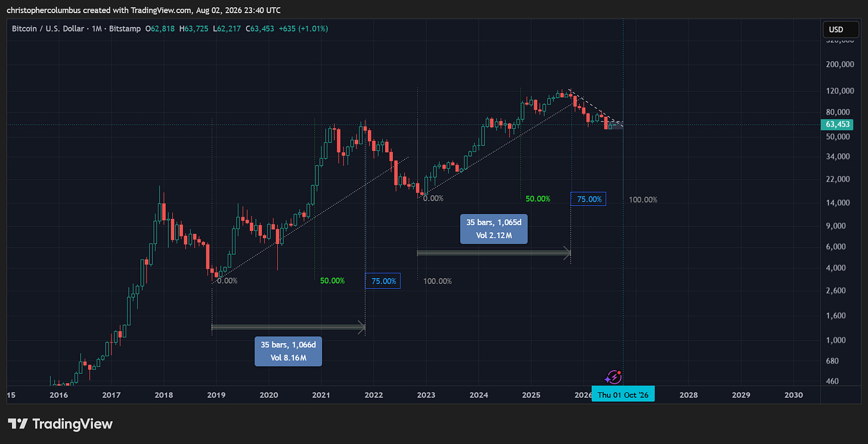Click the boxed 75.00% label under the 2025 peak
This screenshot has width=868, height=444.
[x=588, y=199]
